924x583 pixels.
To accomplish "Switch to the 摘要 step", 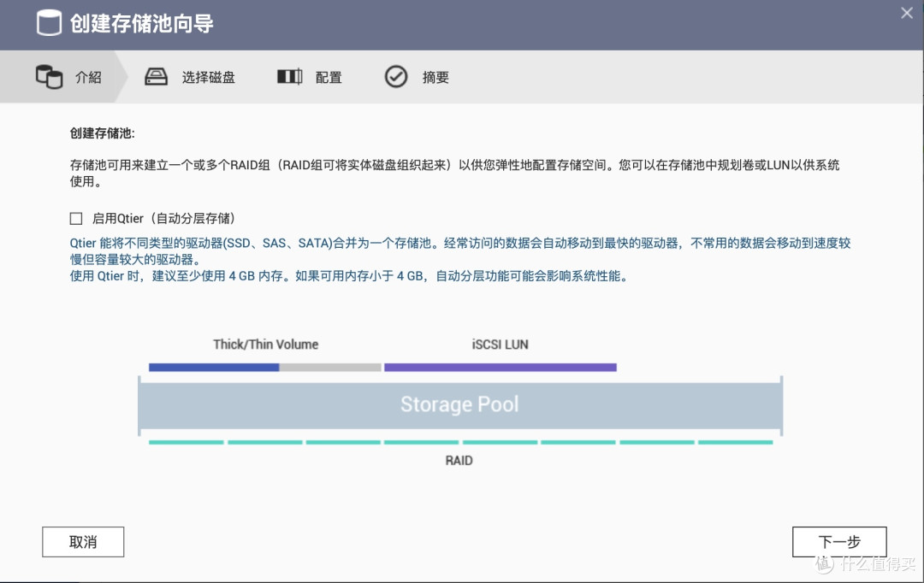I will (x=435, y=76).
